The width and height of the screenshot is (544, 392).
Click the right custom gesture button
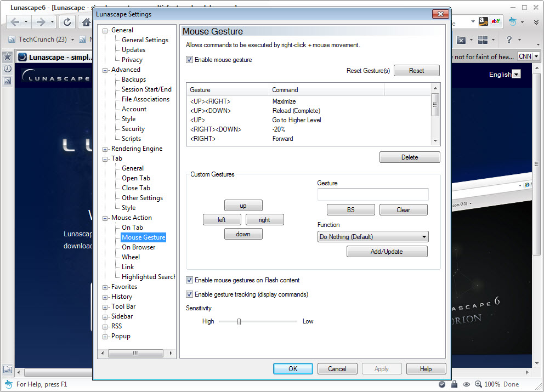click(264, 220)
